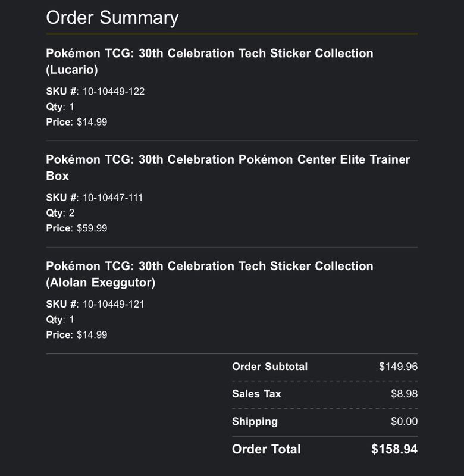Click the $59.99 price text
Image resolution: width=464 pixels, height=476 pixels.
click(x=92, y=228)
